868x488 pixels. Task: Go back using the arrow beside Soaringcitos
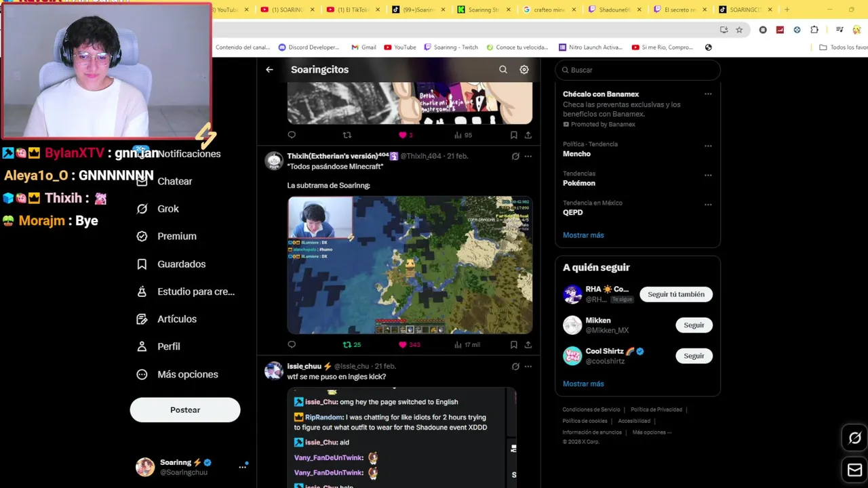tap(269, 70)
